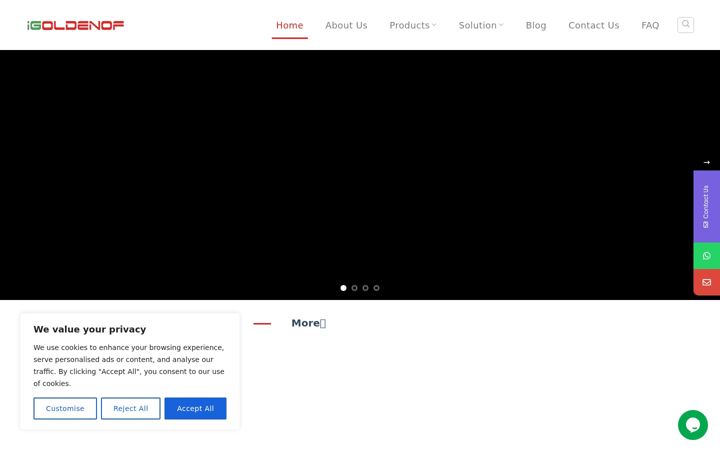The height and width of the screenshot is (450, 720).
Task: Open the purple Contact Us side tab
Action: 706,207
